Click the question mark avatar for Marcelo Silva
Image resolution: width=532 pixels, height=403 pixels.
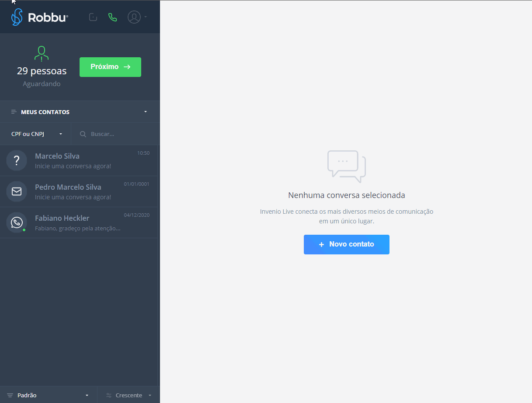point(17,160)
